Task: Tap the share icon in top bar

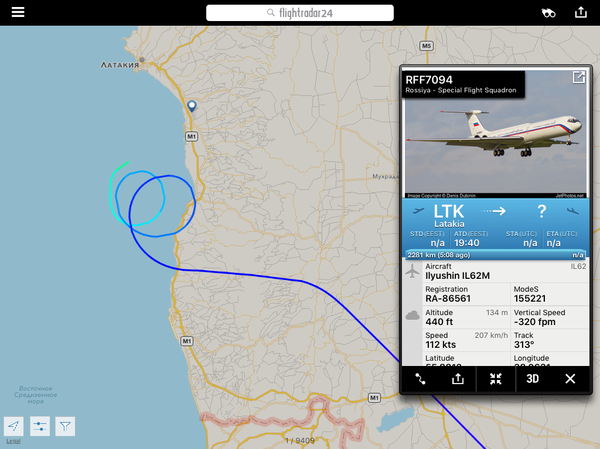Action: pyautogui.click(x=581, y=13)
